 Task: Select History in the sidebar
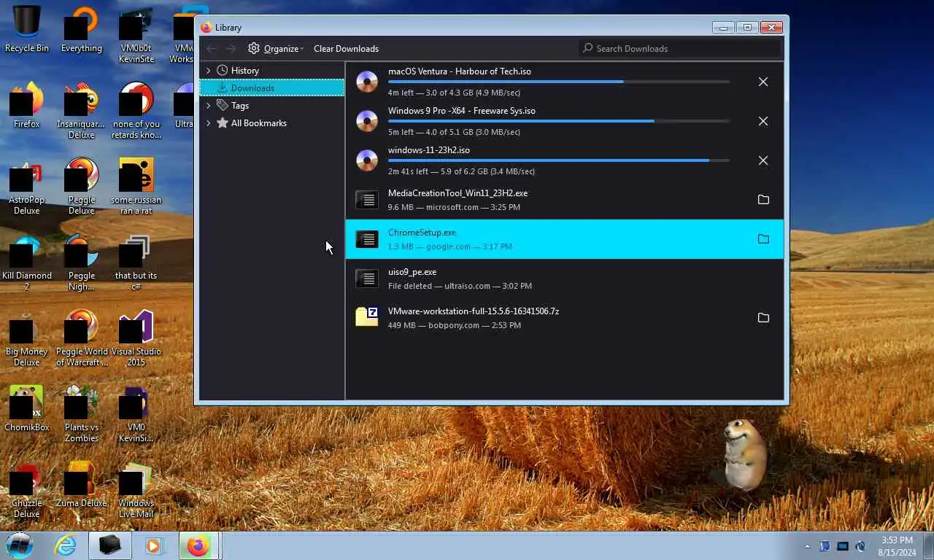coord(271,71)
